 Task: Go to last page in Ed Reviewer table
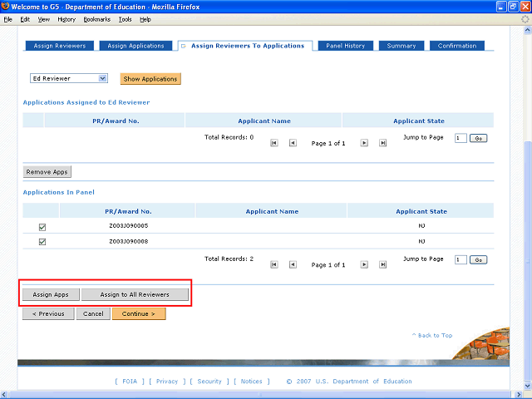point(382,143)
